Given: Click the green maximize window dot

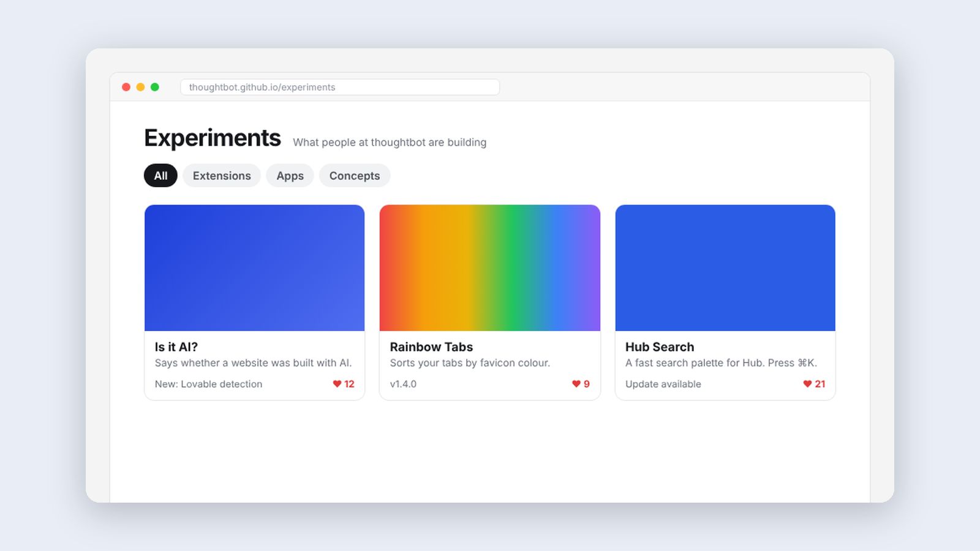Looking at the screenshot, I should coord(155,87).
